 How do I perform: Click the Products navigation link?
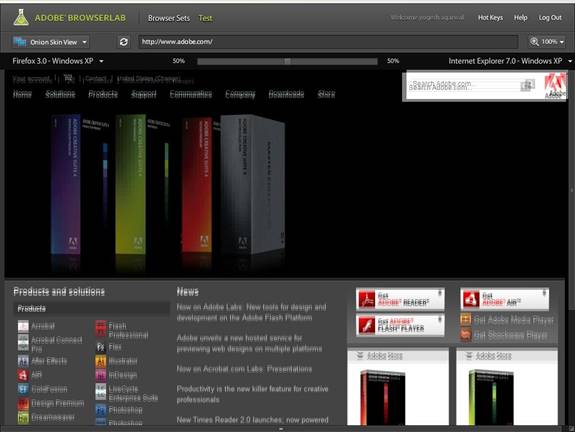click(103, 94)
